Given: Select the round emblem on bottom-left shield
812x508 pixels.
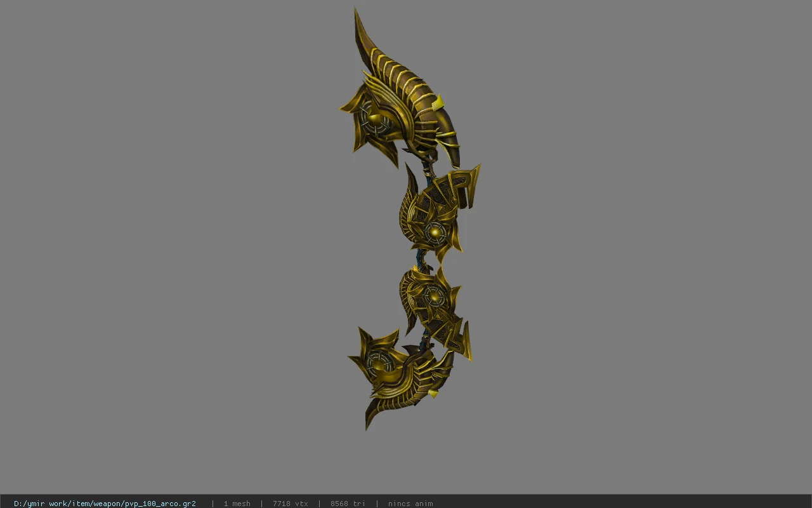Looking at the screenshot, I should [x=379, y=363].
